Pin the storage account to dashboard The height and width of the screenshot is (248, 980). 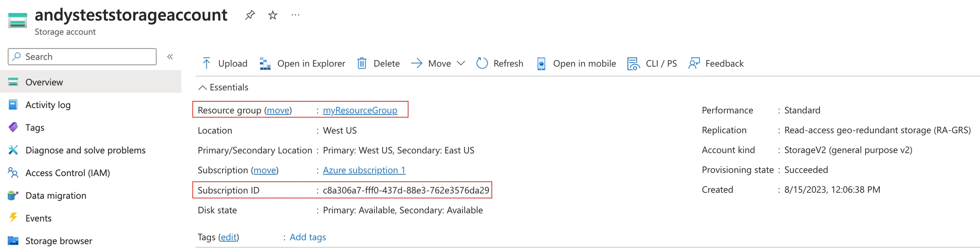pyautogui.click(x=250, y=15)
